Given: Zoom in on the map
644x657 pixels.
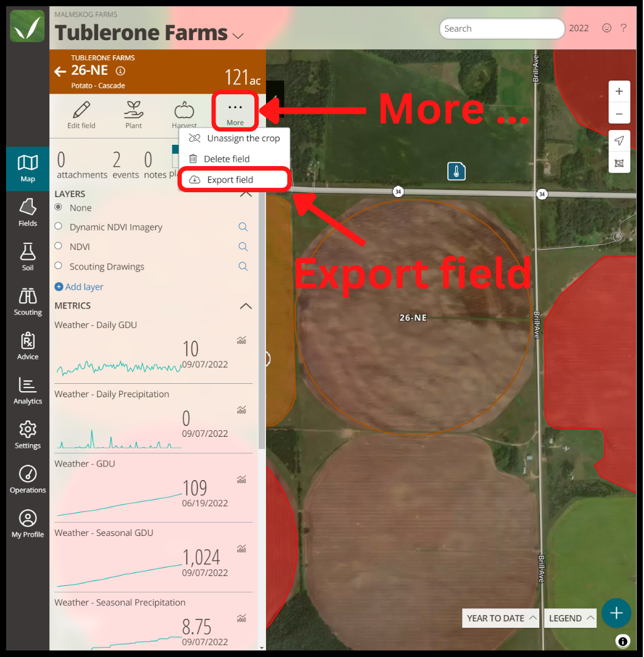Looking at the screenshot, I should tap(619, 91).
